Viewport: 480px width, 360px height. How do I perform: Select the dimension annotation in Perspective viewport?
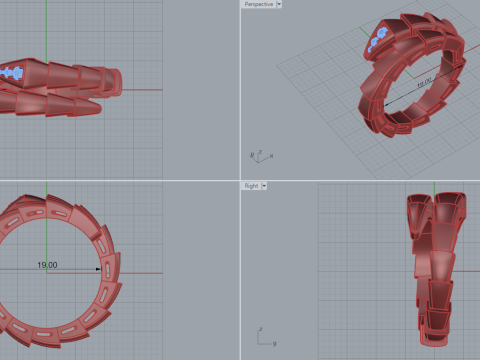coord(424,82)
